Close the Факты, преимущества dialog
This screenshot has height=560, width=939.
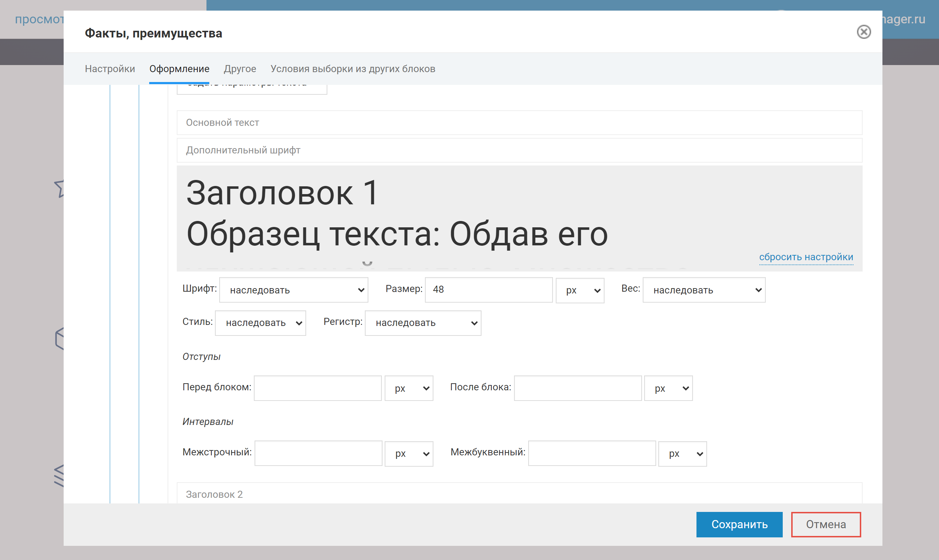(864, 32)
